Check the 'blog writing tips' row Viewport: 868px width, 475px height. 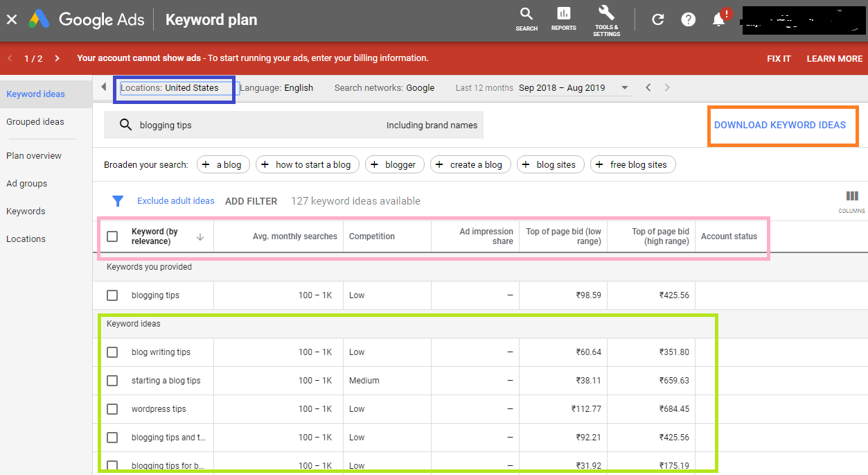click(x=112, y=352)
